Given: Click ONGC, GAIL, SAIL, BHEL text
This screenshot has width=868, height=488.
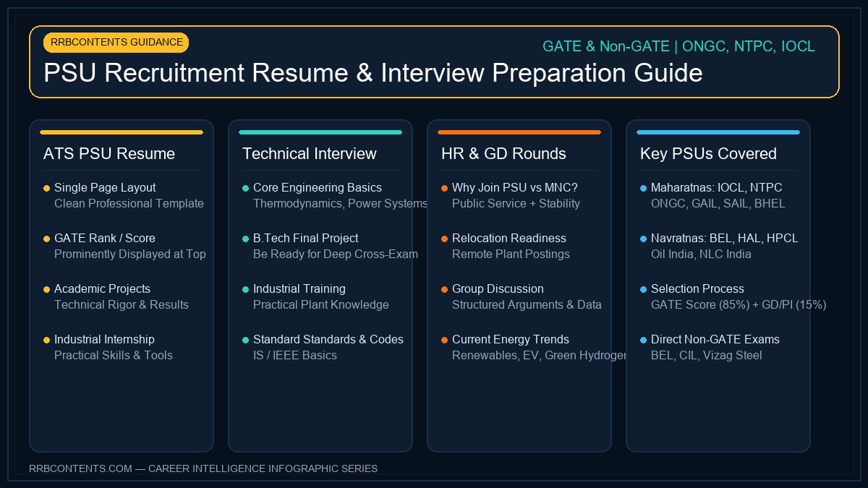Looking at the screenshot, I should (718, 204).
